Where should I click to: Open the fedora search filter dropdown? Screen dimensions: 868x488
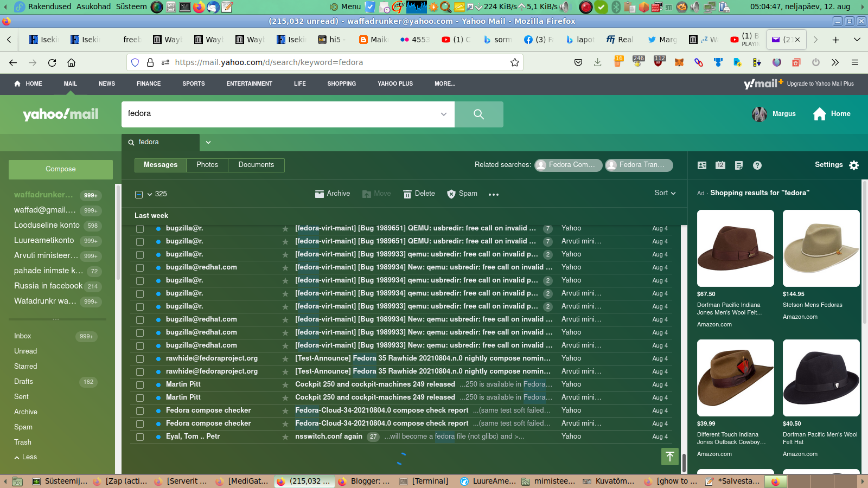[x=208, y=143]
